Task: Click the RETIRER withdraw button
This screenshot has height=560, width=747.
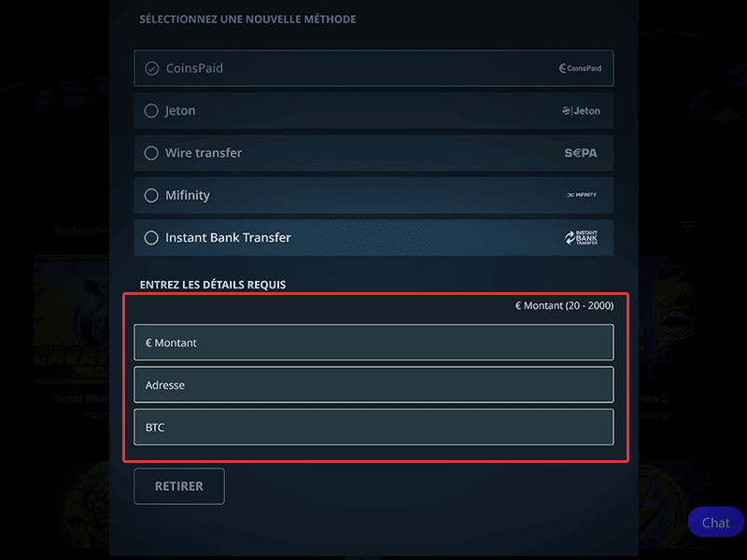Action: point(179,486)
